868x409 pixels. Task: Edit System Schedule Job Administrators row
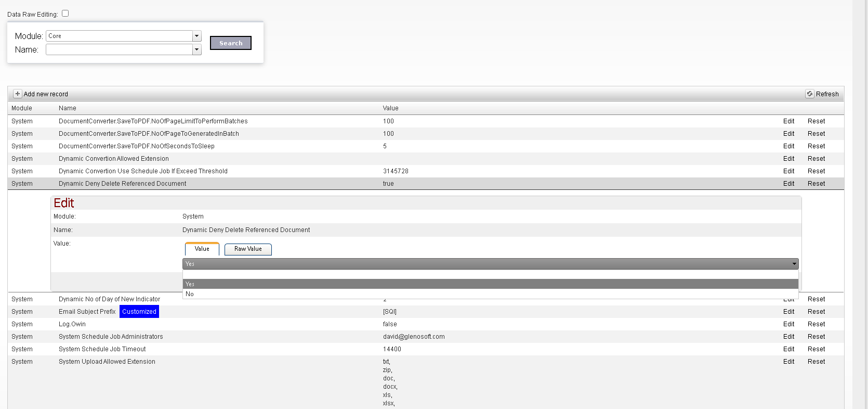788,337
